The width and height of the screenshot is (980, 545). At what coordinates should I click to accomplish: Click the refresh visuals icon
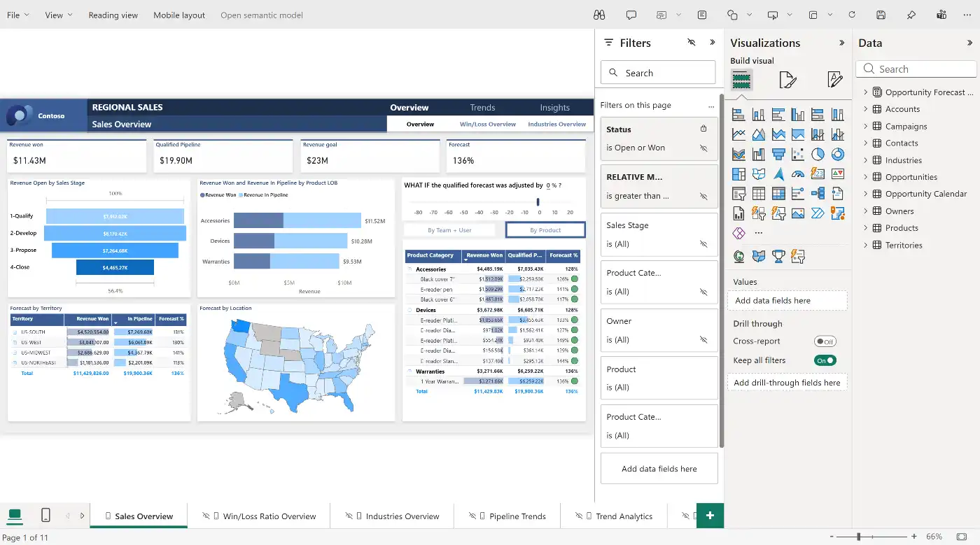pyautogui.click(x=852, y=15)
